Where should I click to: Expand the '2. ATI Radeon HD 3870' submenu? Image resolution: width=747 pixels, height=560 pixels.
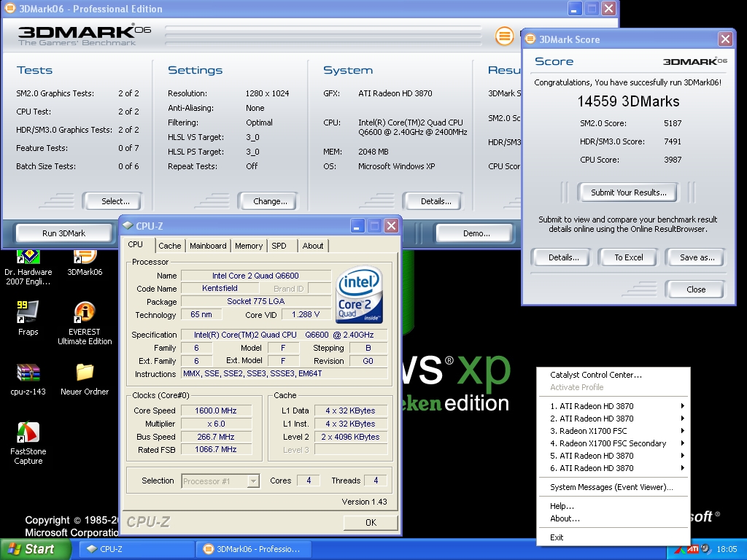[614, 419]
